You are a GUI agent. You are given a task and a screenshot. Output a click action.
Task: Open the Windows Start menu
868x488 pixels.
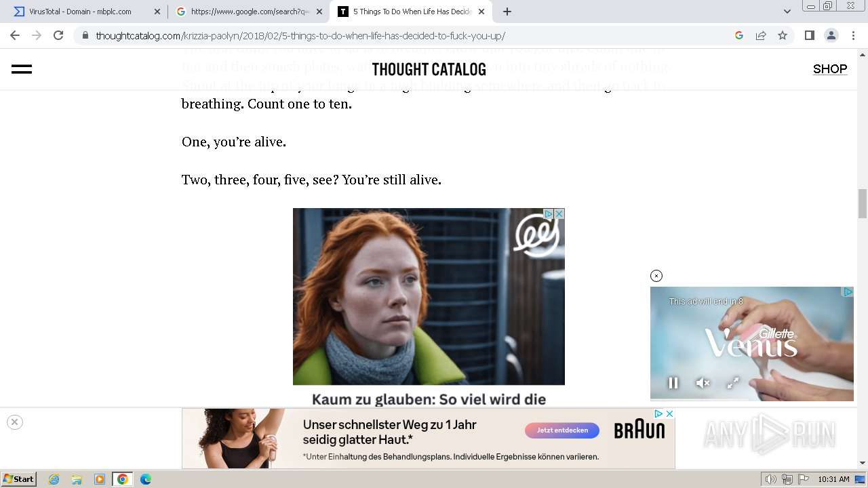19,479
